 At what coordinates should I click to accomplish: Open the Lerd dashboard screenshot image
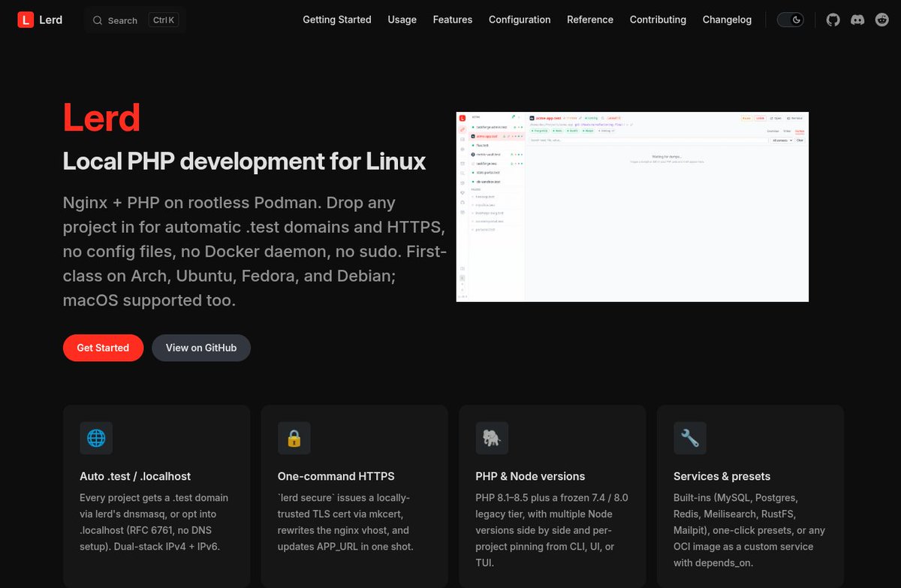632,207
